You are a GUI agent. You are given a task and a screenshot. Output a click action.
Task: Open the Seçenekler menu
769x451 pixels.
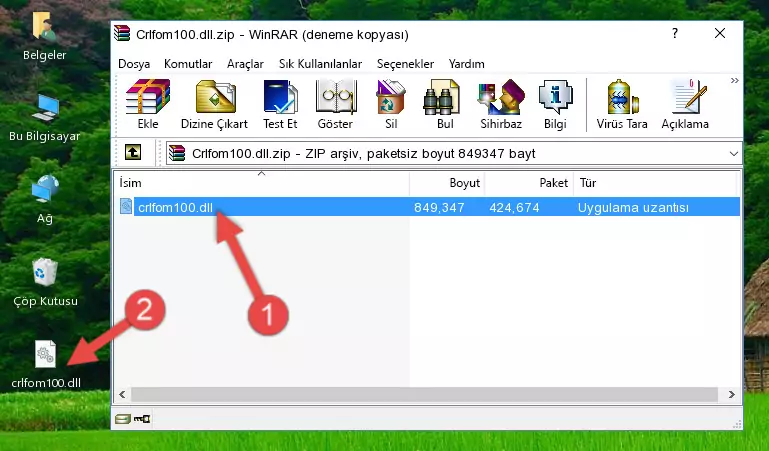pos(405,64)
